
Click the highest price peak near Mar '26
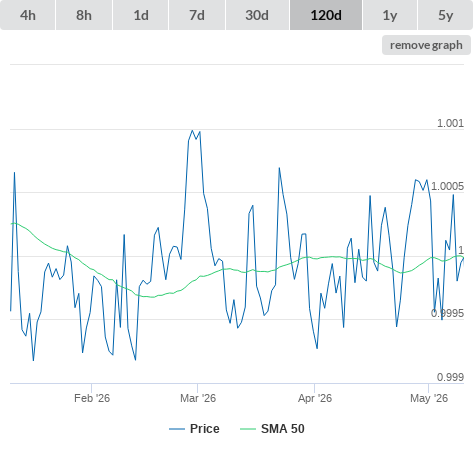[192, 131]
